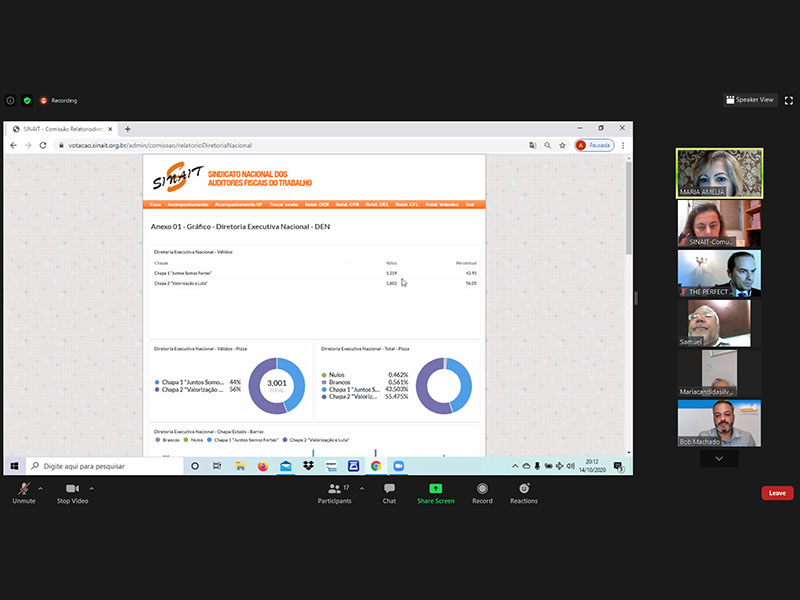This screenshot has height=600, width=800.
Task: Leave the meeting
Action: point(777,493)
